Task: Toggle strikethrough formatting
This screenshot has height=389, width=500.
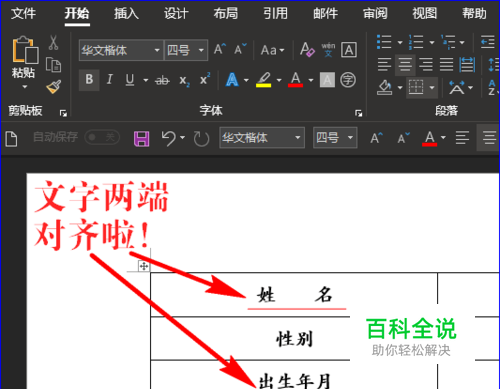Action: pyautogui.click(x=162, y=80)
